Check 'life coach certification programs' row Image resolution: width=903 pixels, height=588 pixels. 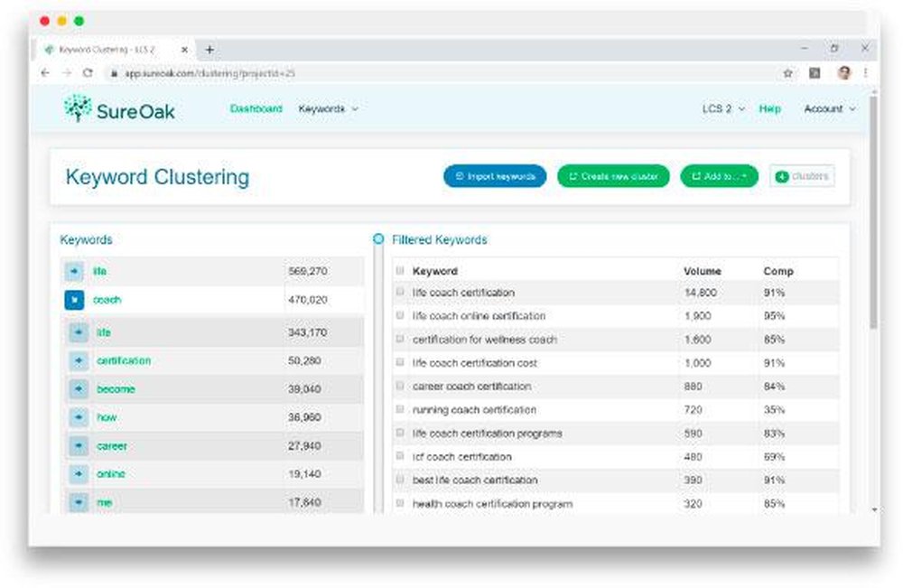(x=400, y=433)
